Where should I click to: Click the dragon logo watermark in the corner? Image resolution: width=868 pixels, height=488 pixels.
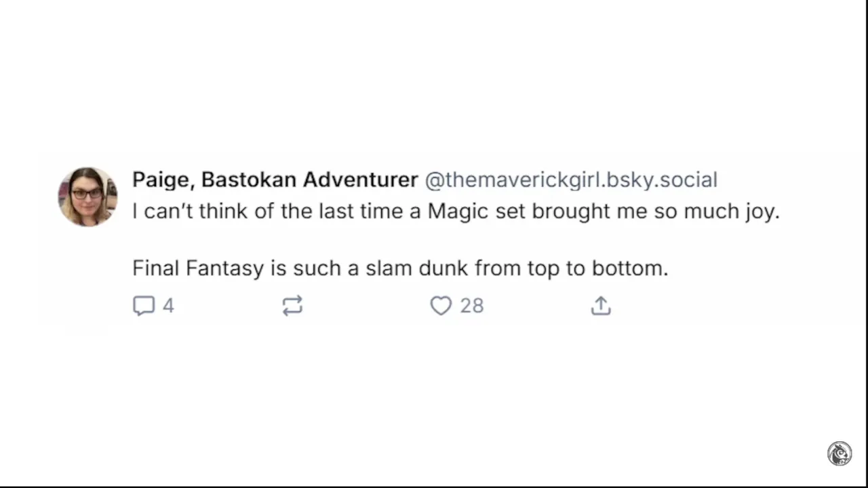(840, 453)
